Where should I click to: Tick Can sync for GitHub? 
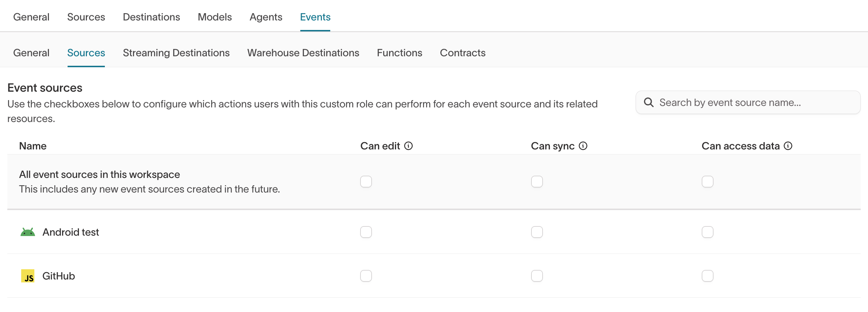click(x=537, y=276)
